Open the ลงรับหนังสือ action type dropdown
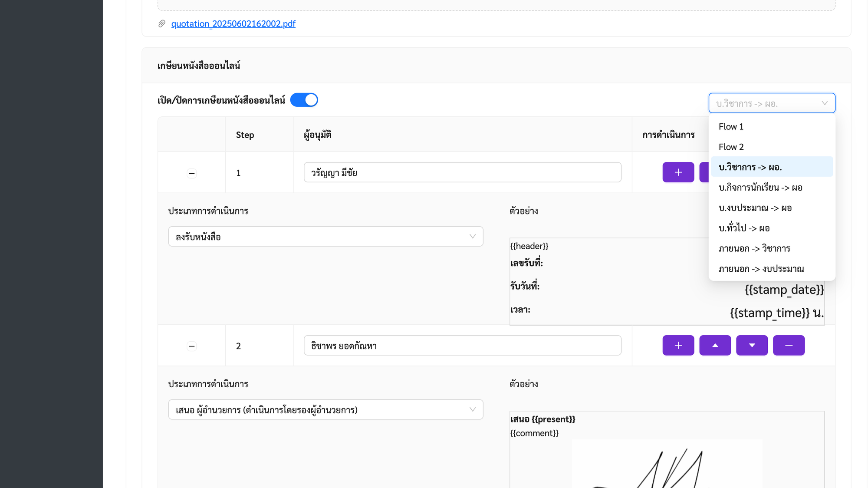The height and width of the screenshot is (488, 868). pyautogui.click(x=325, y=237)
